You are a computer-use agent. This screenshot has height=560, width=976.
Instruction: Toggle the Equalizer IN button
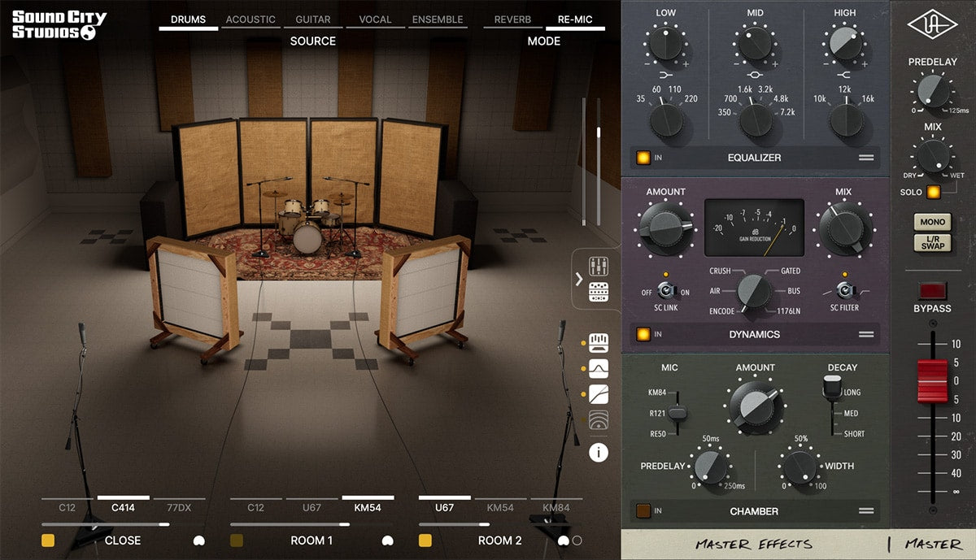[x=643, y=158]
